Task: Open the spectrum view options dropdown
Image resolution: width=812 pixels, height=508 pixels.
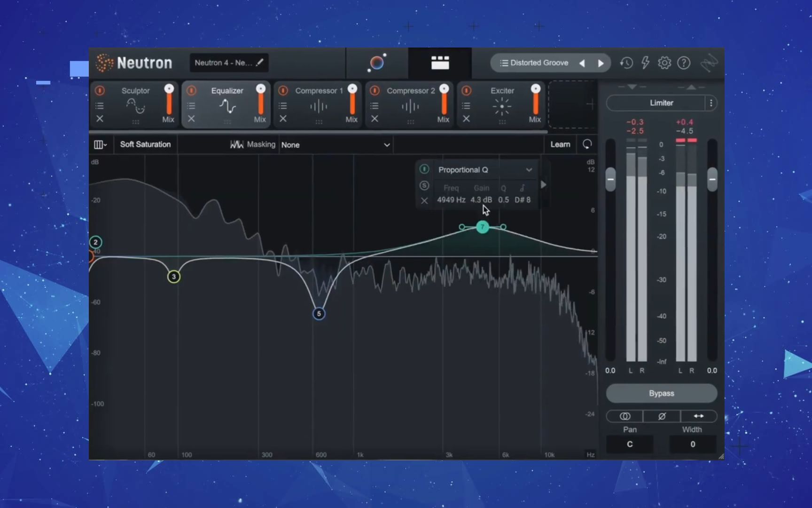Action: point(100,144)
